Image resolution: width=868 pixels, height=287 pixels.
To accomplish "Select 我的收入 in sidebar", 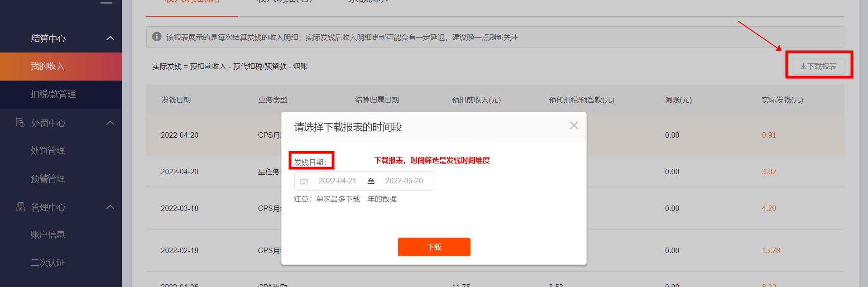I will pyautogui.click(x=61, y=67).
